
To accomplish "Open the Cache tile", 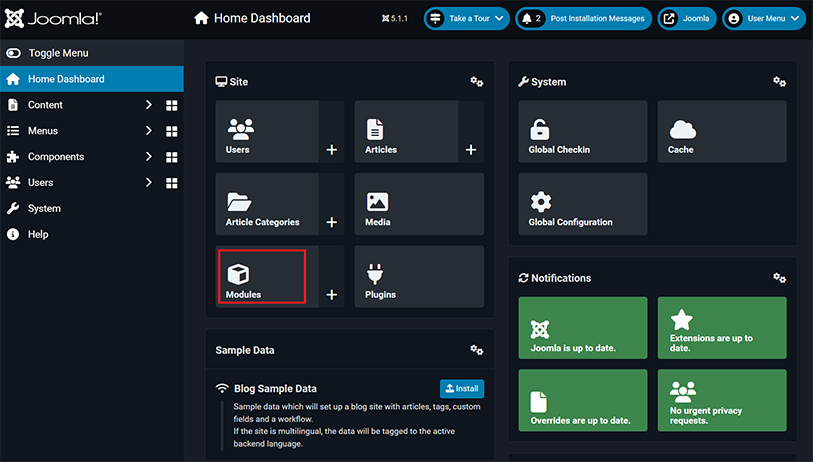I will (722, 132).
